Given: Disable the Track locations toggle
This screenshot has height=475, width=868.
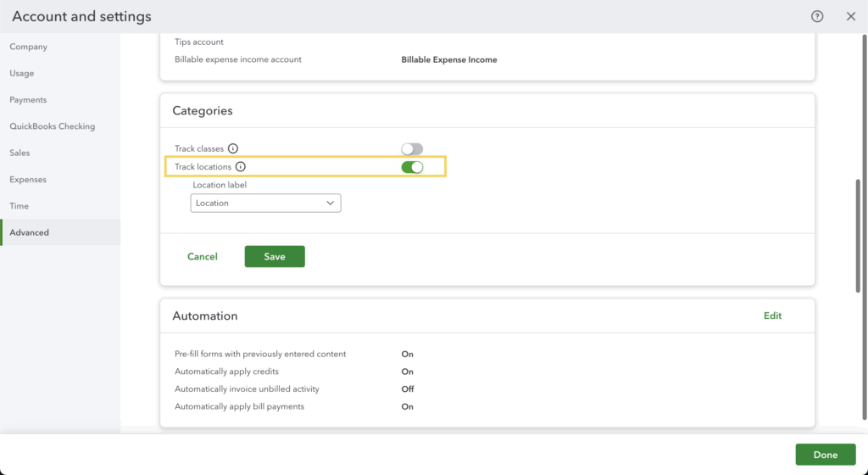Looking at the screenshot, I should tap(412, 167).
